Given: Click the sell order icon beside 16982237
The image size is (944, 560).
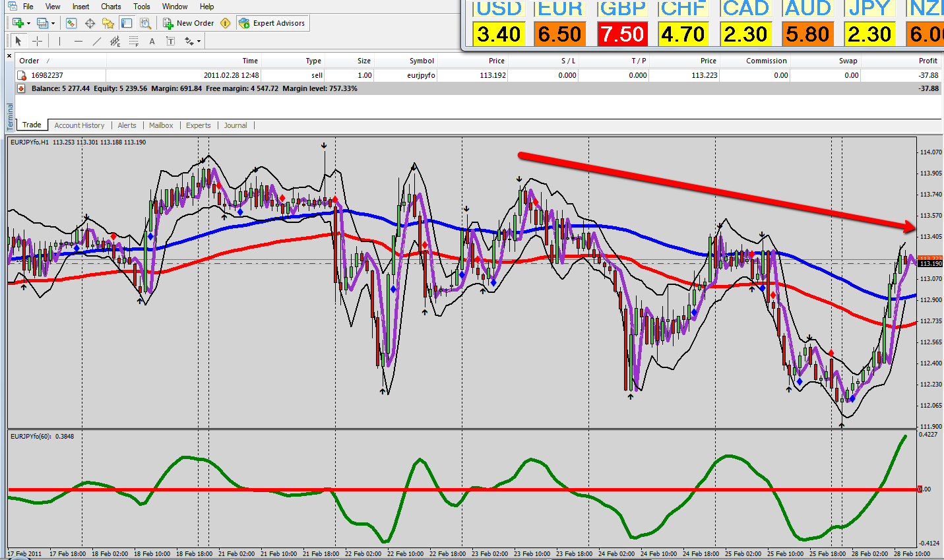Looking at the screenshot, I should [21, 75].
